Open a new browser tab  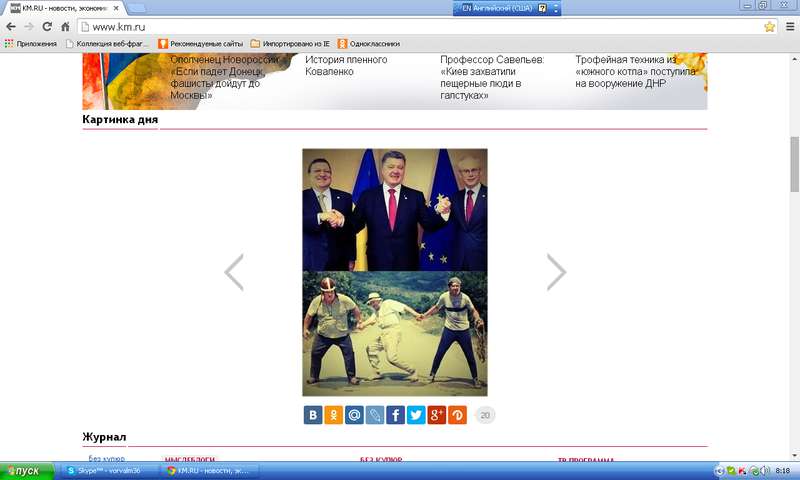click(x=136, y=8)
